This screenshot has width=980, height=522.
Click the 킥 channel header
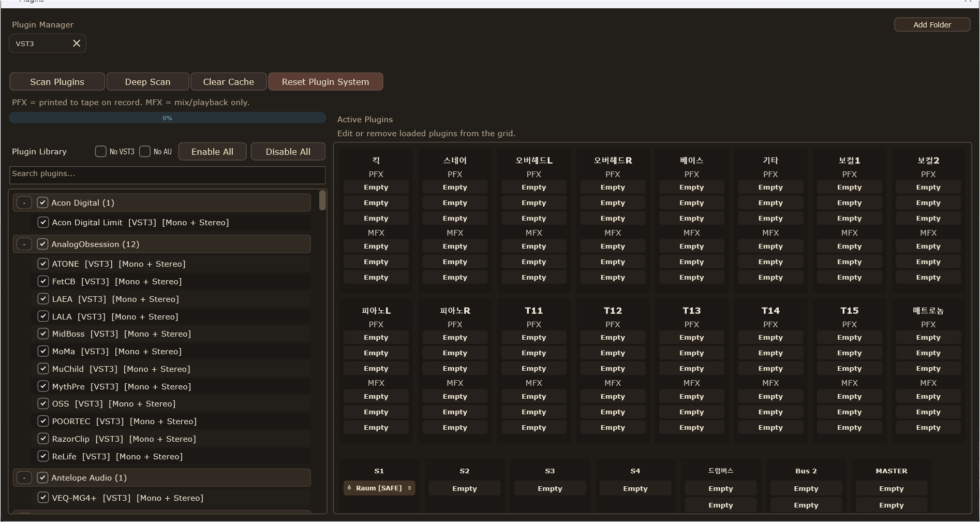376,161
